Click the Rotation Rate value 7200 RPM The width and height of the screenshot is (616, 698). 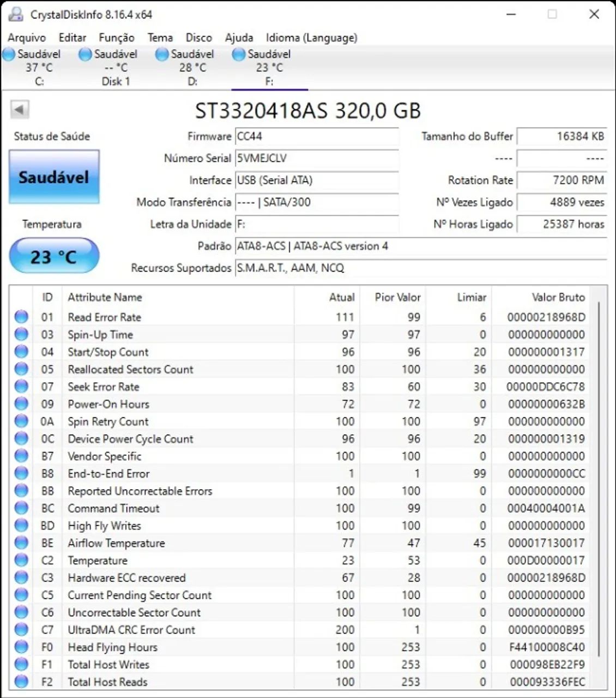(561, 180)
